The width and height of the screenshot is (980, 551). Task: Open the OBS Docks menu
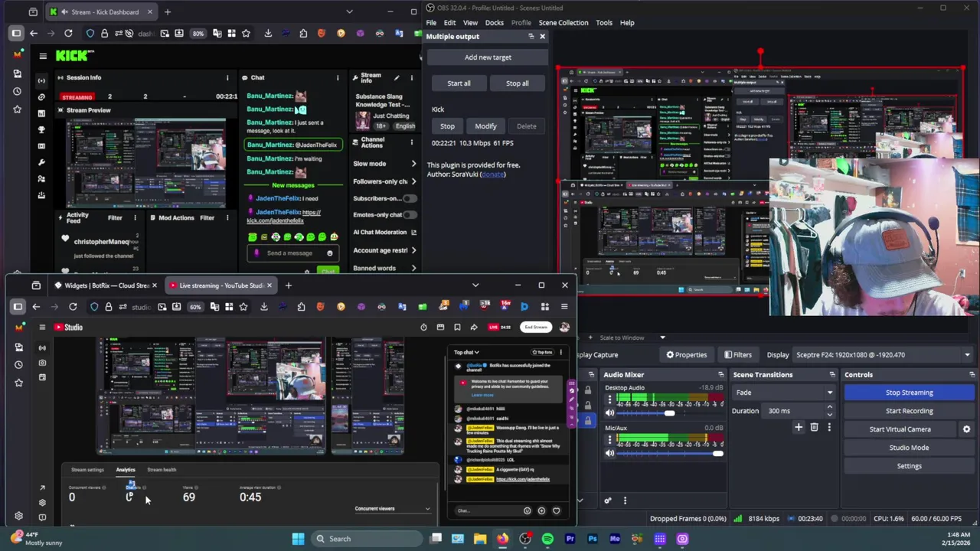tap(494, 23)
